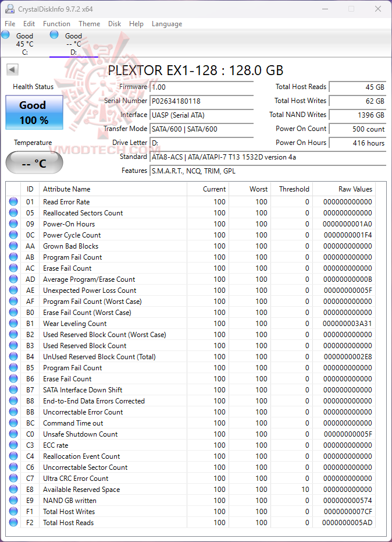Open the File menu

[x=10, y=23]
